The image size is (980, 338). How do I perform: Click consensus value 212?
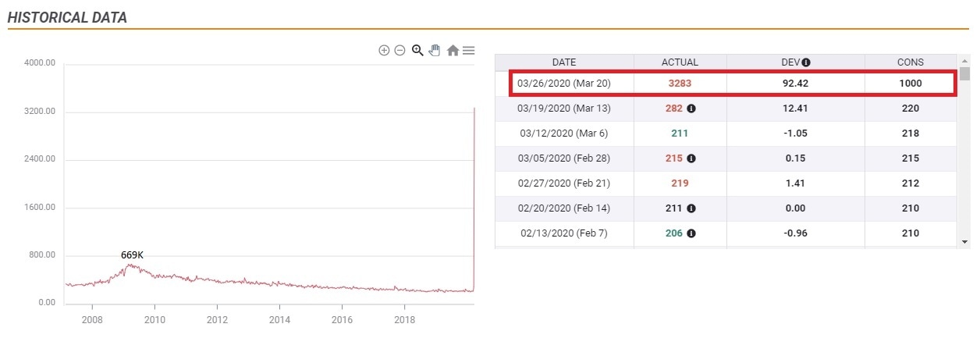click(x=910, y=183)
